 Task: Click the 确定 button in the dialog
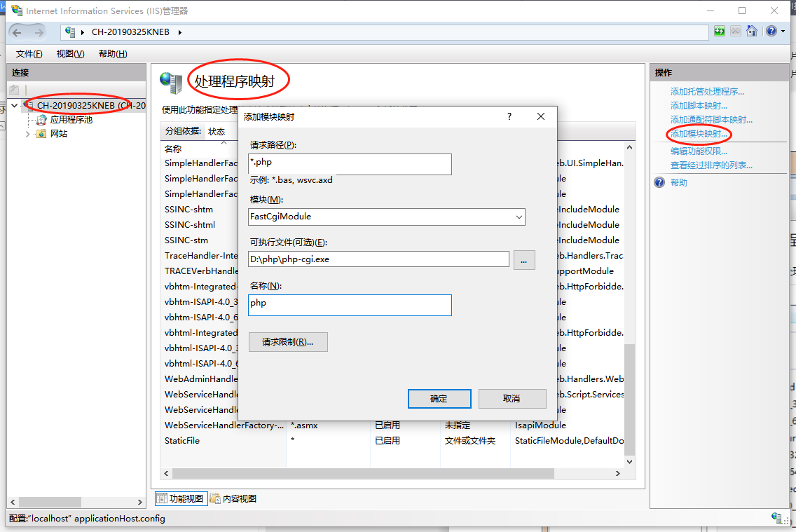(x=439, y=398)
